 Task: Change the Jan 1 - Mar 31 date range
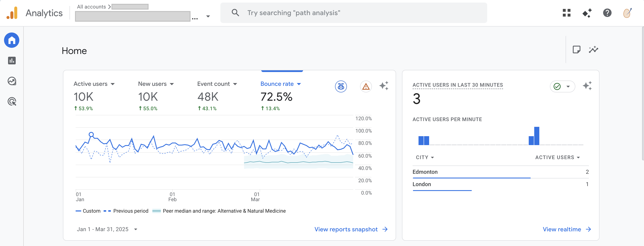tap(107, 229)
